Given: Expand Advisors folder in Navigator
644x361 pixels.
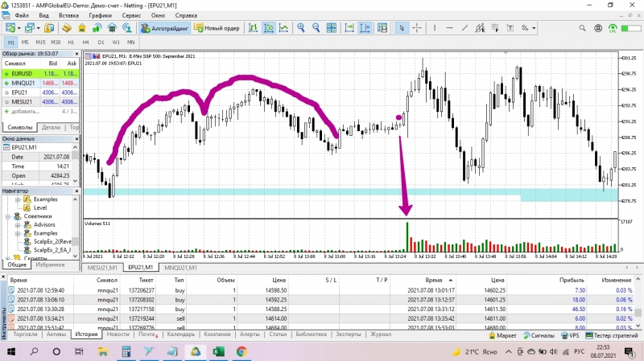Looking at the screenshot, I should tap(18, 225).
